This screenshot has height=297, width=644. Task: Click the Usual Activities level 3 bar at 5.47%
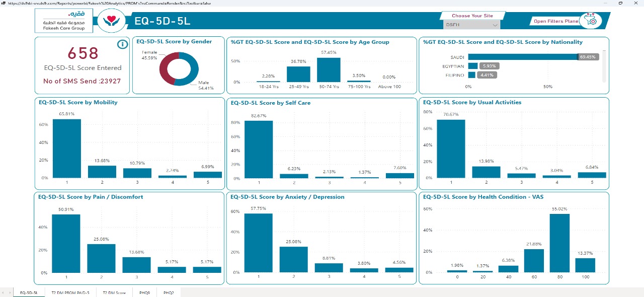522,176
